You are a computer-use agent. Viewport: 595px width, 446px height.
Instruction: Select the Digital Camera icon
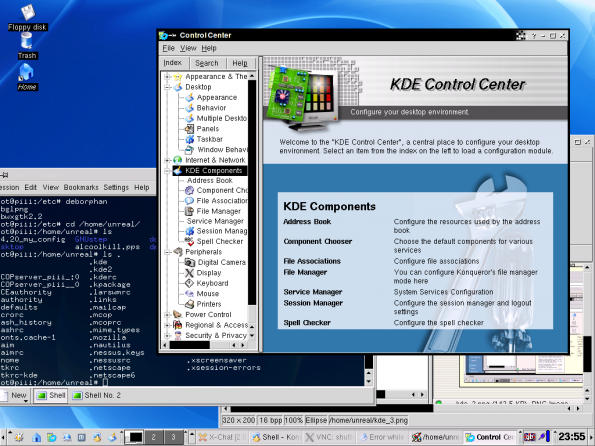(189, 262)
